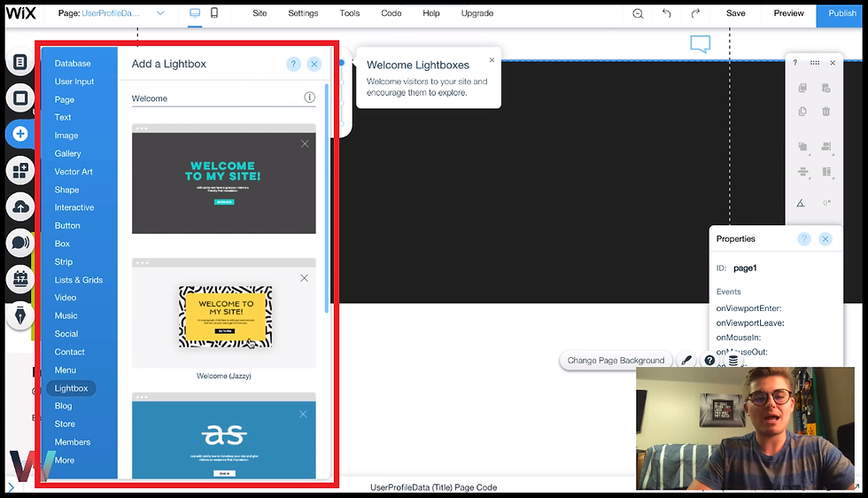The height and width of the screenshot is (498, 868).
Task: Click the toolbar help question mark
Action: point(795,63)
